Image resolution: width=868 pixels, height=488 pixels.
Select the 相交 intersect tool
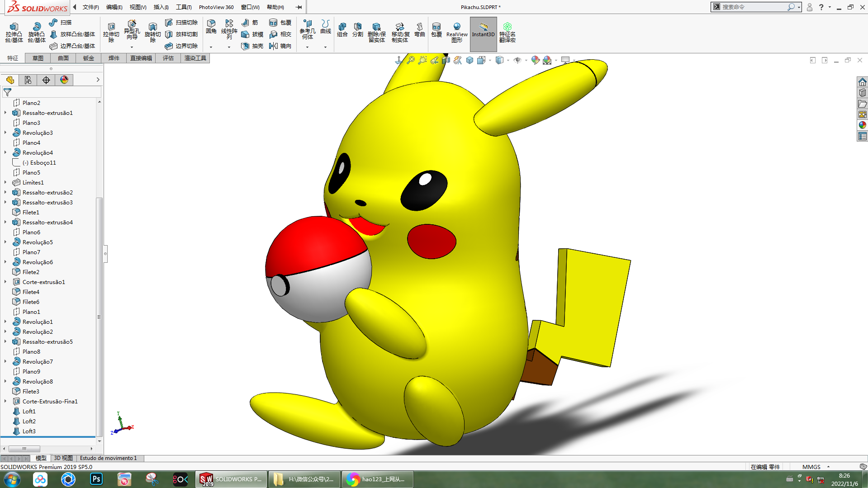(x=280, y=34)
